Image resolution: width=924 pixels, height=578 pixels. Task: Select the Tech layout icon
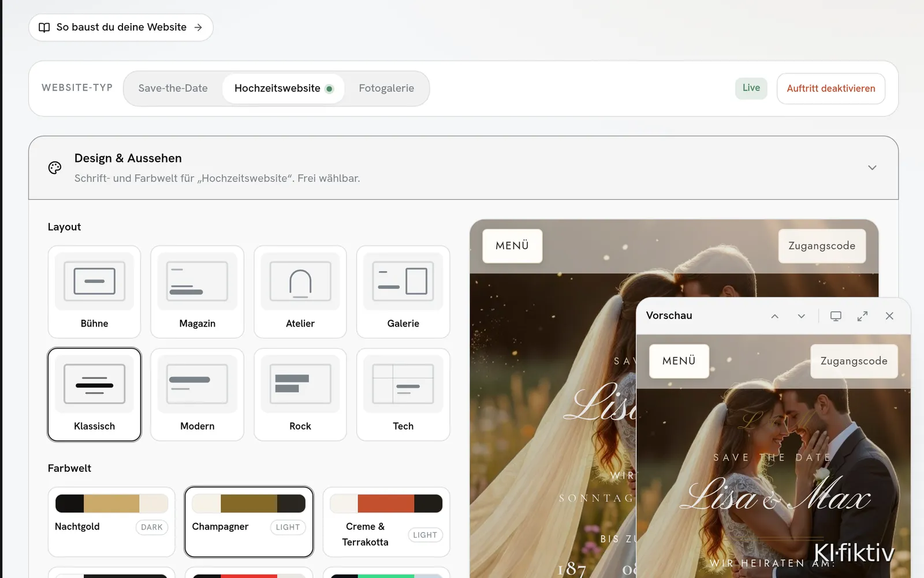(x=403, y=384)
